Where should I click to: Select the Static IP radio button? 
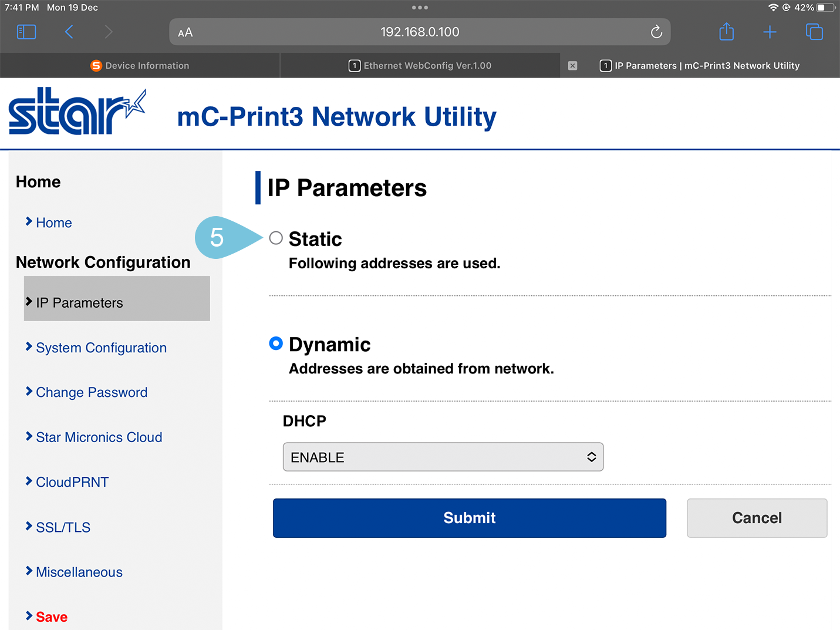pyautogui.click(x=276, y=238)
